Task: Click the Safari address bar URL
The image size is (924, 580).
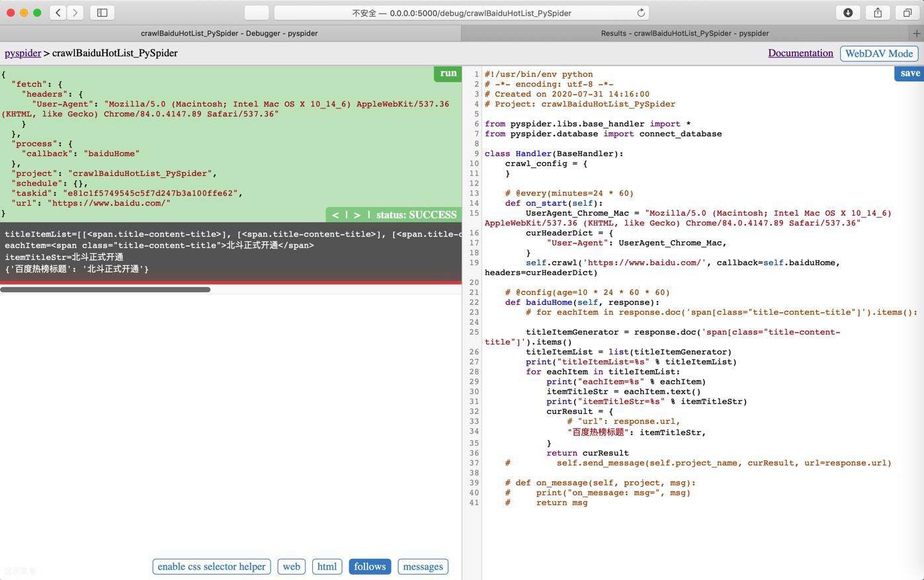Action: point(461,13)
